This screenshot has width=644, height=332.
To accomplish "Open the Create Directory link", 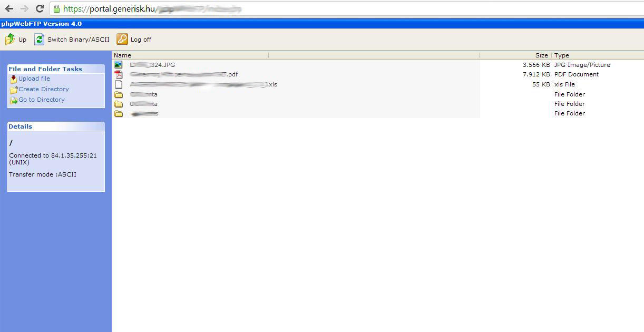I will pyautogui.click(x=44, y=89).
